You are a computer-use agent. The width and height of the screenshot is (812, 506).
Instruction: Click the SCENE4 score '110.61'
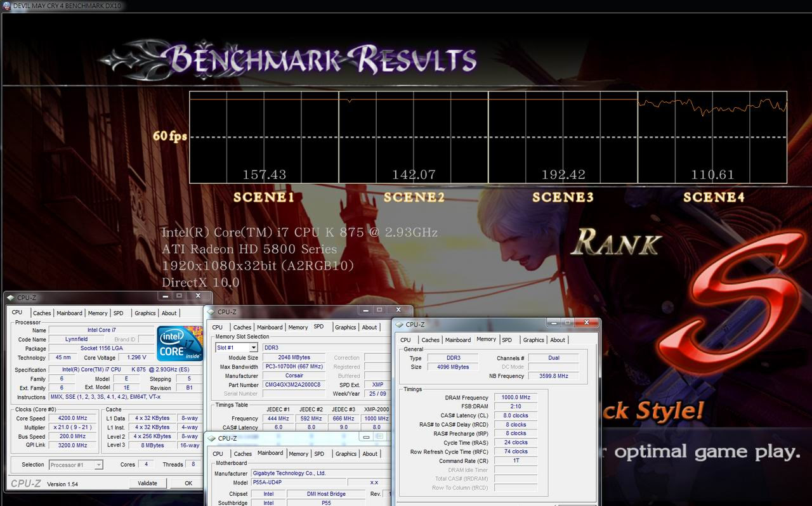pyautogui.click(x=712, y=174)
